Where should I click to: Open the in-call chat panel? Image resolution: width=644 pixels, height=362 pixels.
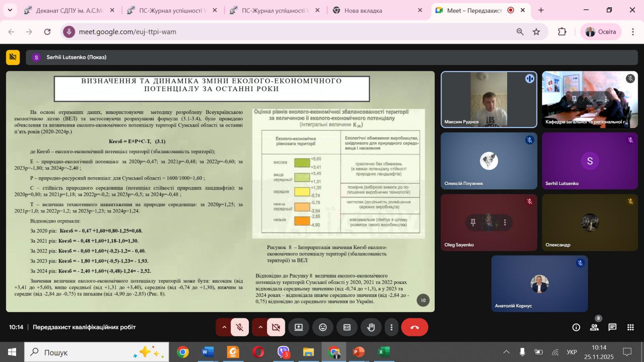[x=612, y=327]
